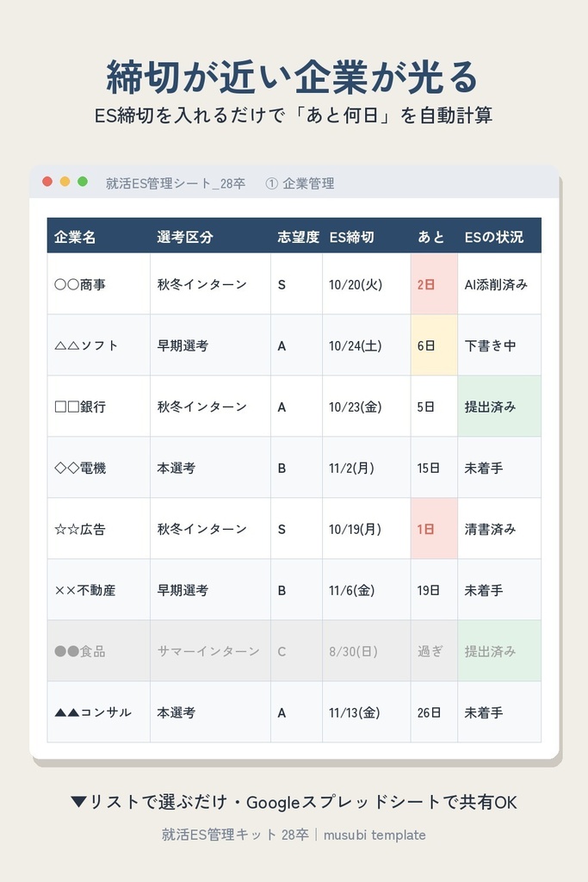The image size is (588, 882).
Task: Click the green maximize window dot
Action: [83, 181]
